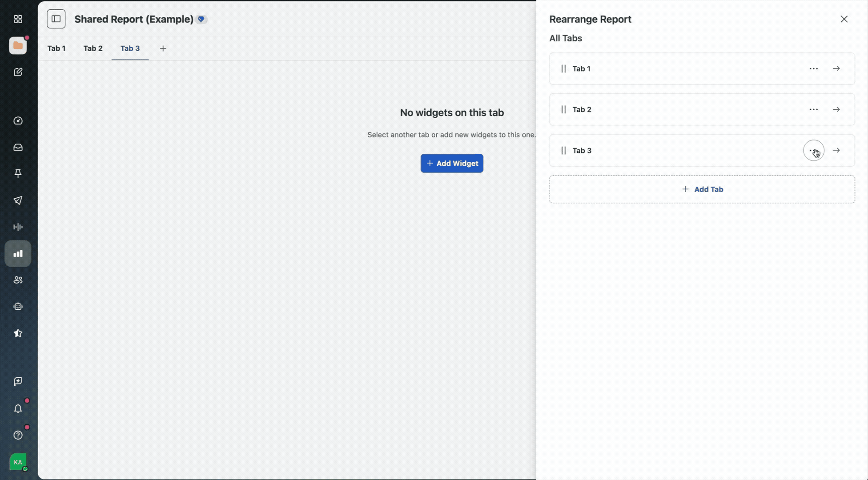Expand Tab 3 with arrow icon
The width and height of the screenshot is (868, 480).
tap(836, 151)
